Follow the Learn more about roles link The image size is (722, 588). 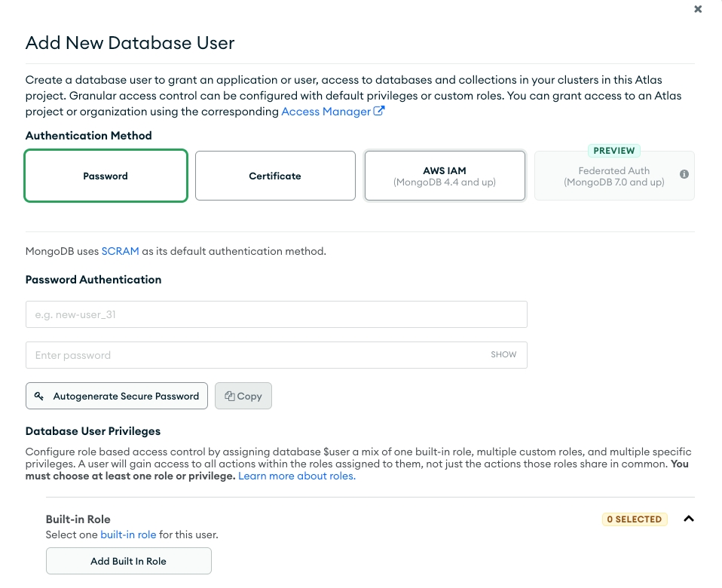[296, 476]
